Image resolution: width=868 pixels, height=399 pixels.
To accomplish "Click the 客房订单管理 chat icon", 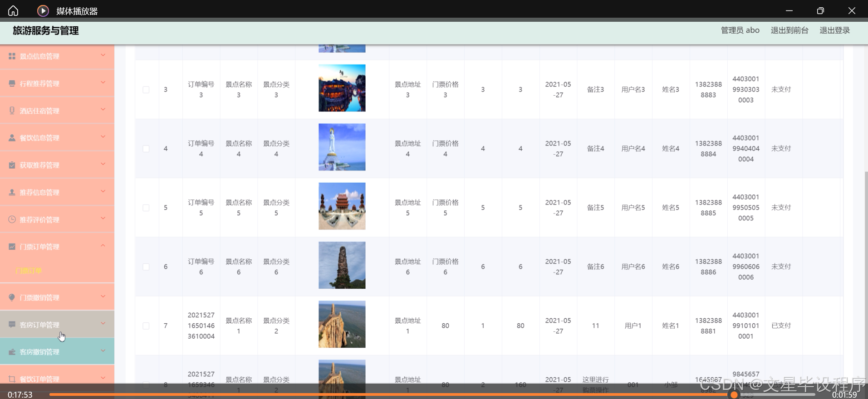I will click(12, 325).
